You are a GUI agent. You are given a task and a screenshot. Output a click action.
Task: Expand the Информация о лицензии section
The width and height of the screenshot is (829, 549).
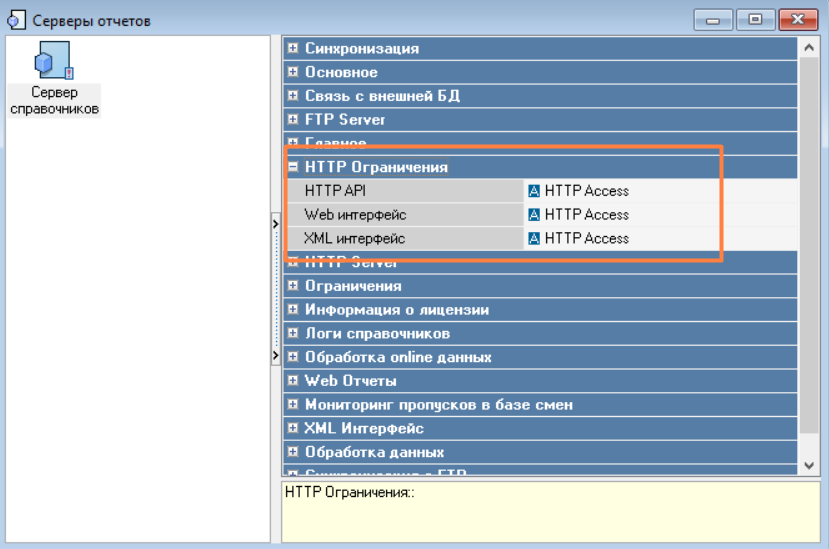click(293, 310)
